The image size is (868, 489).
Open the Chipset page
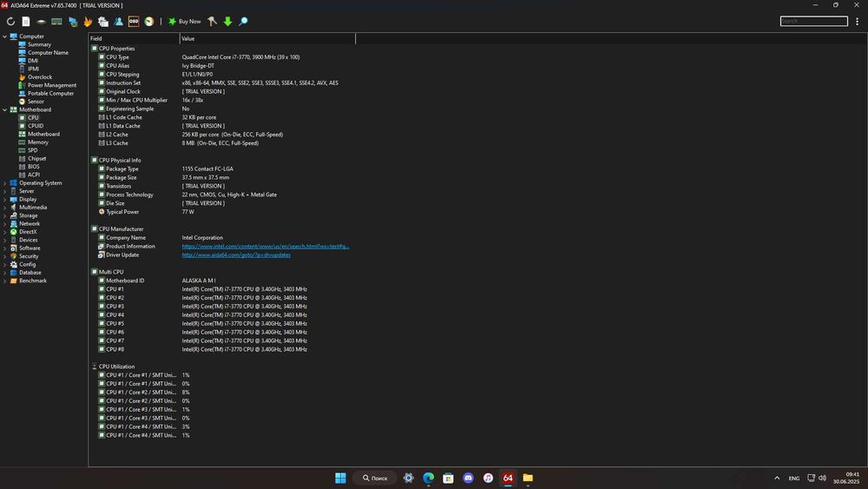point(37,158)
